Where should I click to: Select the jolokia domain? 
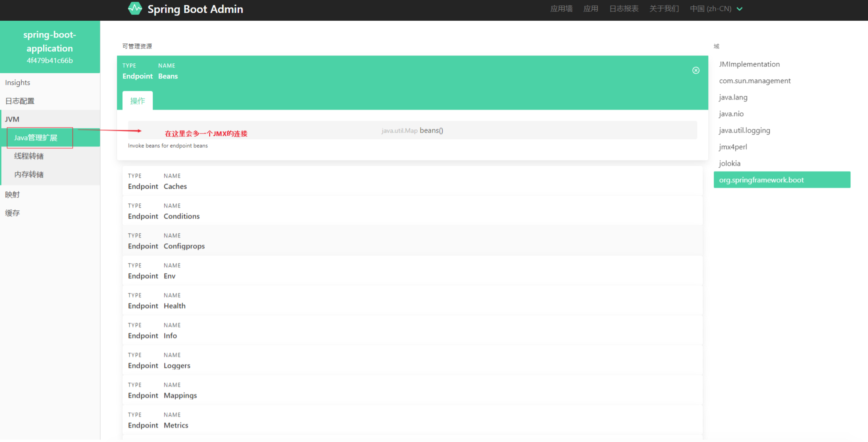click(x=782, y=163)
